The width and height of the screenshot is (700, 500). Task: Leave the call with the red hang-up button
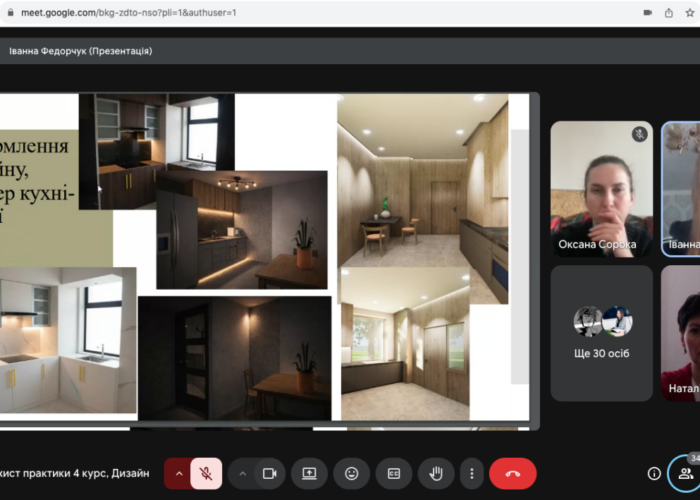(x=513, y=473)
